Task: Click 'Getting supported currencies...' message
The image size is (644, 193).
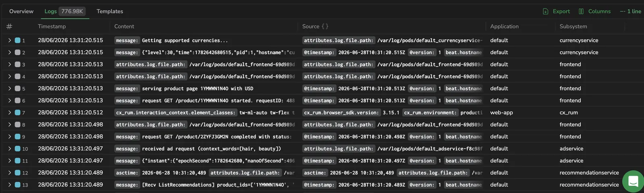Action: [185, 40]
